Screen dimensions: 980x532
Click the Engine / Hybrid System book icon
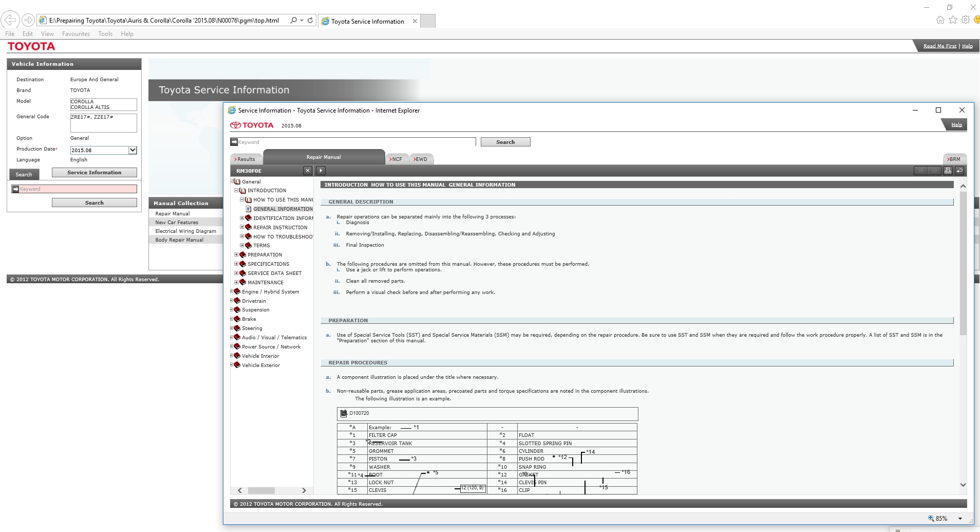(x=237, y=292)
